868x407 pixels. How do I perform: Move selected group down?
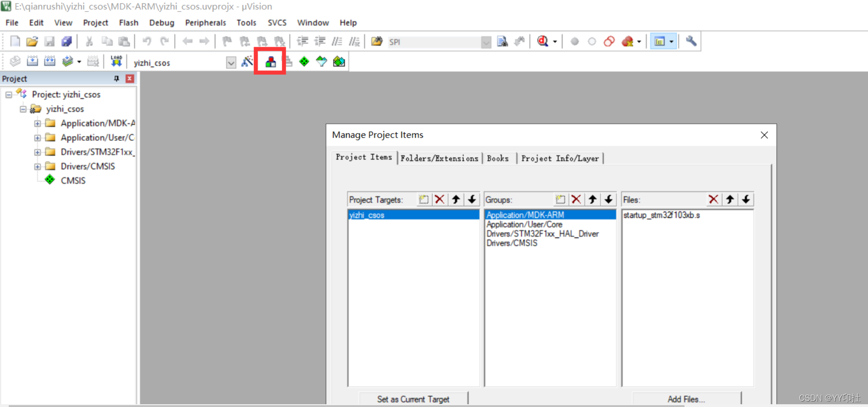pyautogui.click(x=609, y=199)
